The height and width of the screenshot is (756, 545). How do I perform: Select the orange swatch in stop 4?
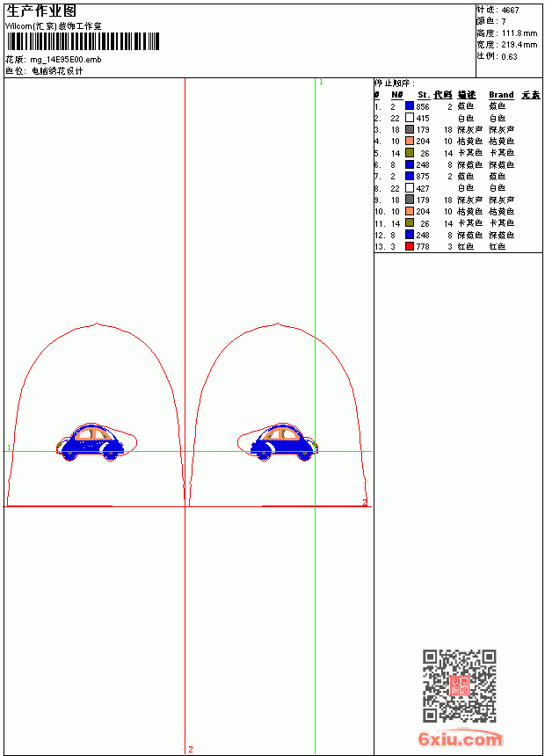coord(410,141)
